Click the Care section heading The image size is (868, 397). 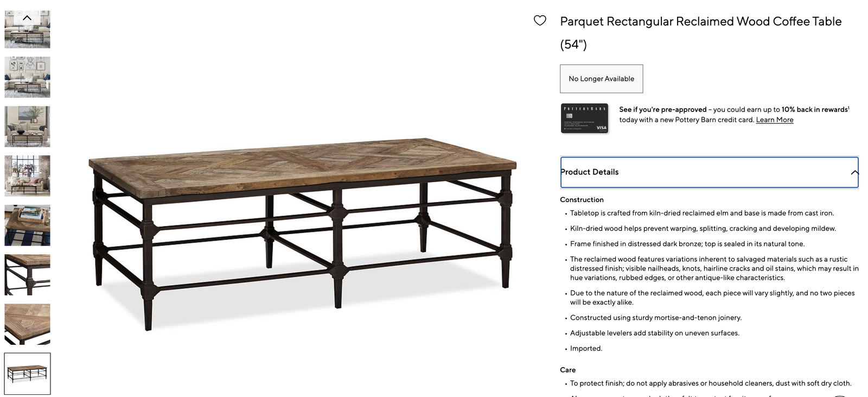(567, 370)
